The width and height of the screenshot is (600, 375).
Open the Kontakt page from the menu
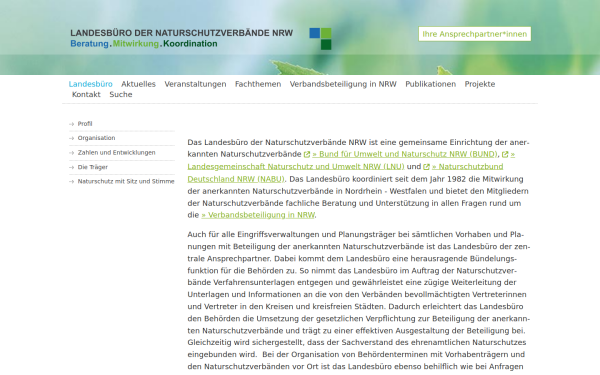[x=86, y=94]
